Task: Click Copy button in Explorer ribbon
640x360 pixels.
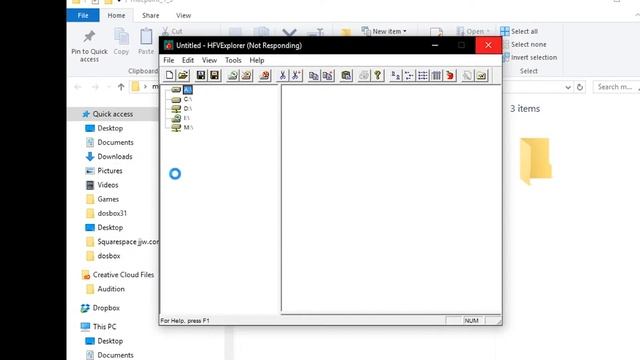Action: click(121, 41)
